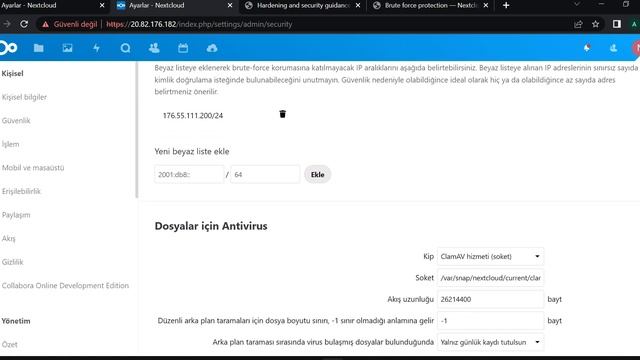Open Güvenlik personal settings
This screenshot has height=360, width=640.
coord(16,120)
